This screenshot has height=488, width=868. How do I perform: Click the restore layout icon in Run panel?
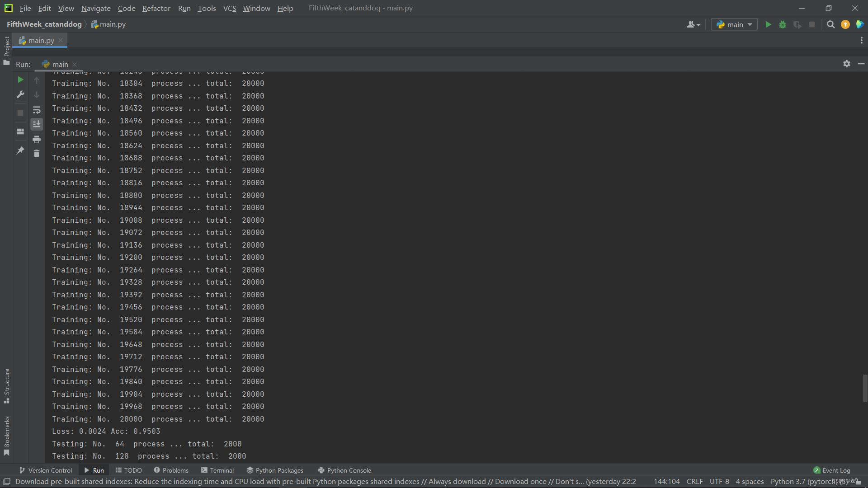click(20, 131)
